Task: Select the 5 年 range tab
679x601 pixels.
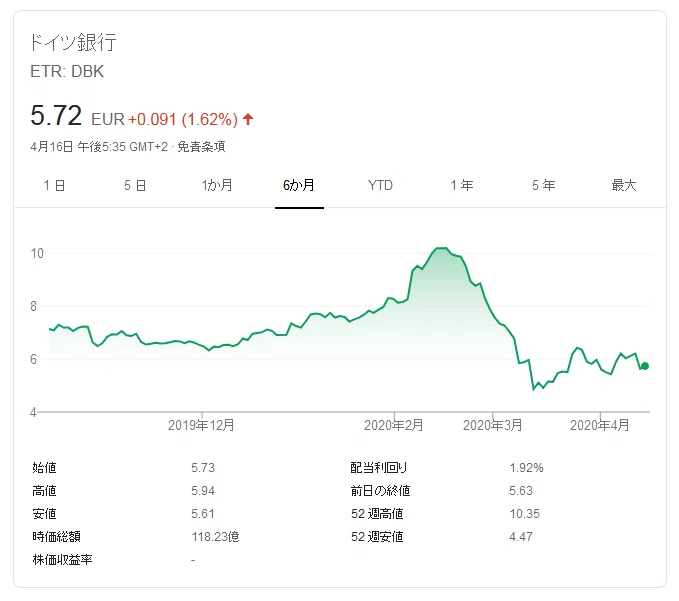Action: [543, 185]
